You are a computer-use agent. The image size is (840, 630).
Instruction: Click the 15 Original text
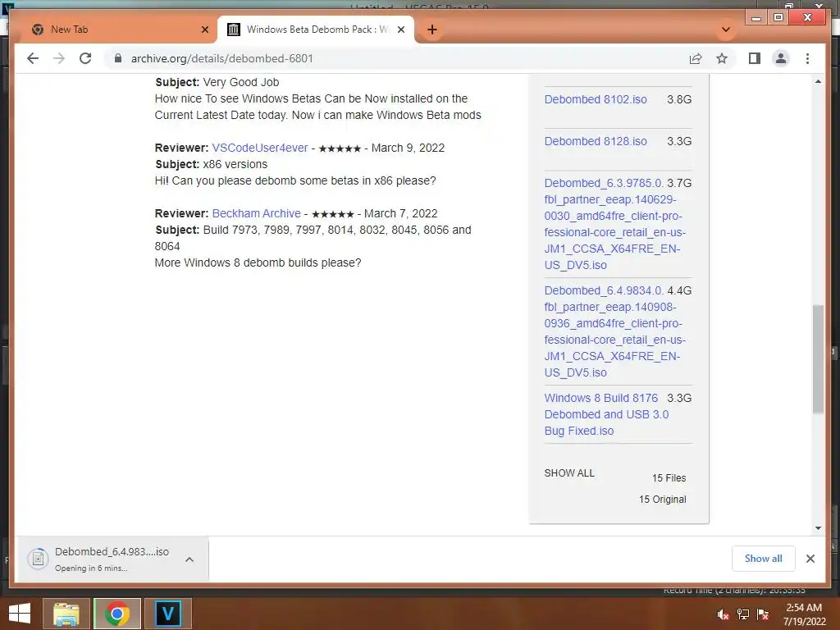click(662, 500)
